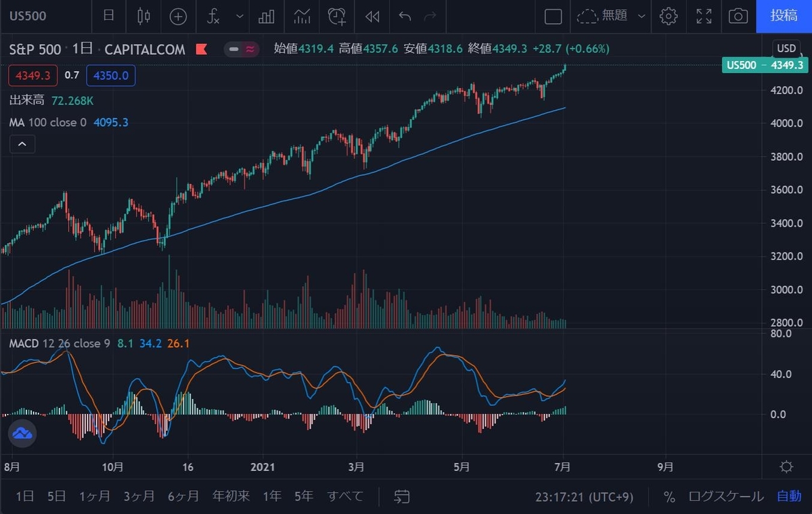The image size is (812, 514).
Task: Select the 1ヶ月 time range
Action: [95, 496]
